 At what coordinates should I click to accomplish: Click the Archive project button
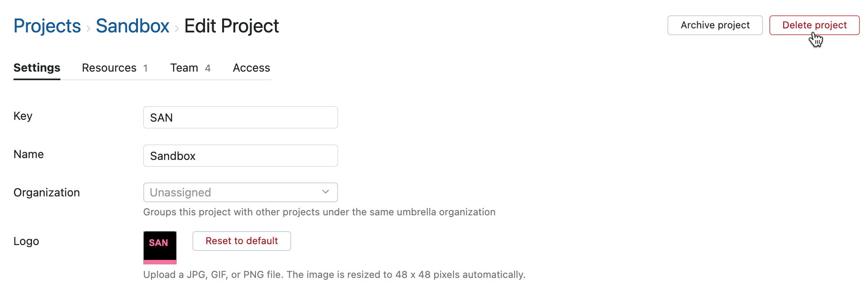(x=715, y=25)
